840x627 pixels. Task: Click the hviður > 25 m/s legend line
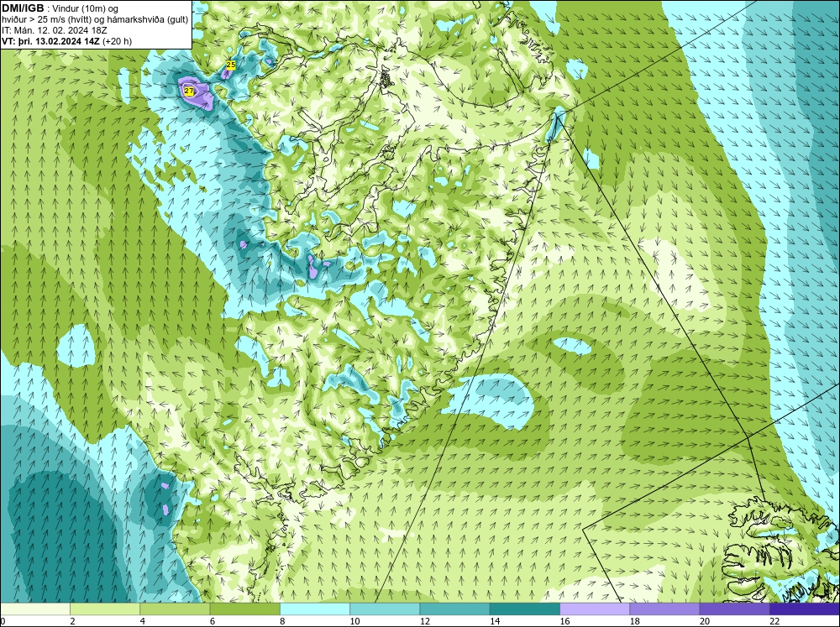pos(95,20)
